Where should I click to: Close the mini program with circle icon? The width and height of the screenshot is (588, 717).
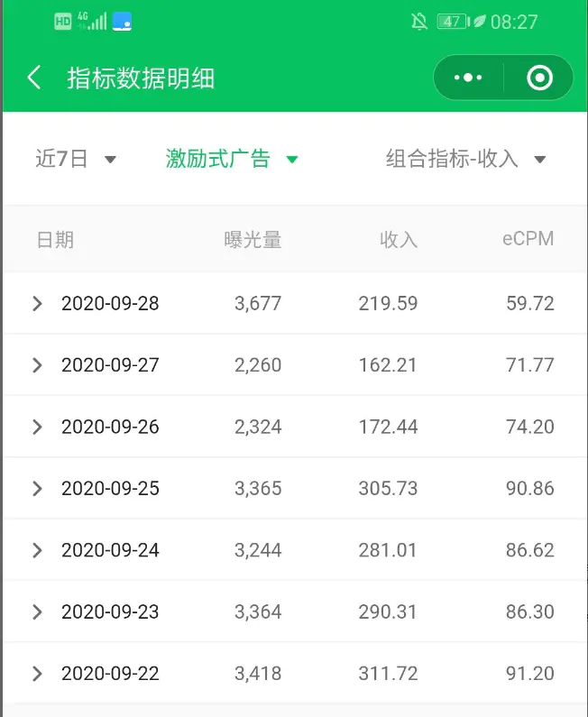(x=539, y=78)
